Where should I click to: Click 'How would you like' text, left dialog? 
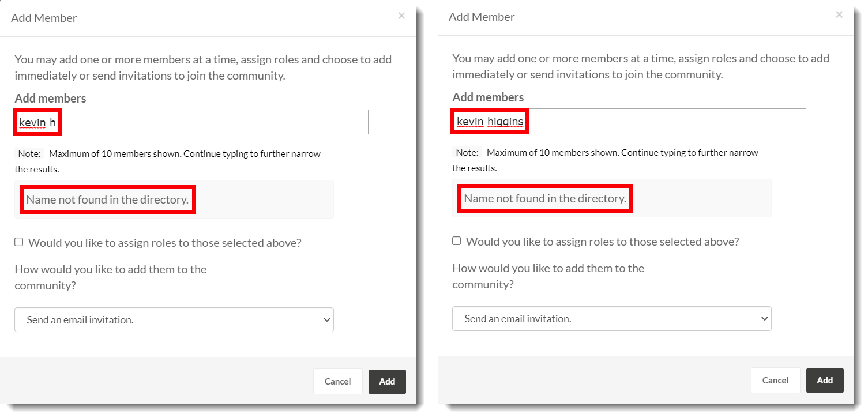111,277
